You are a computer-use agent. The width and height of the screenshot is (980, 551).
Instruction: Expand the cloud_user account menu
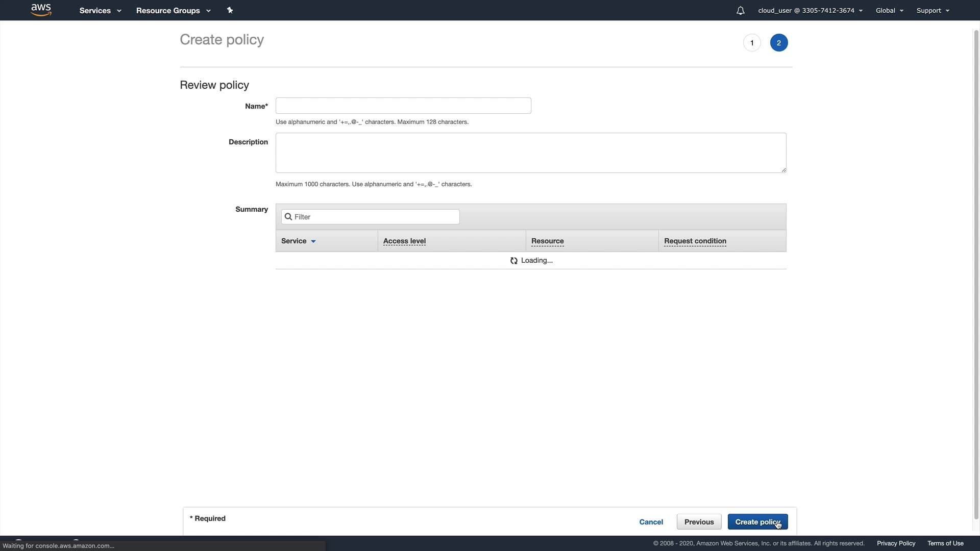click(x=810, y=11)
